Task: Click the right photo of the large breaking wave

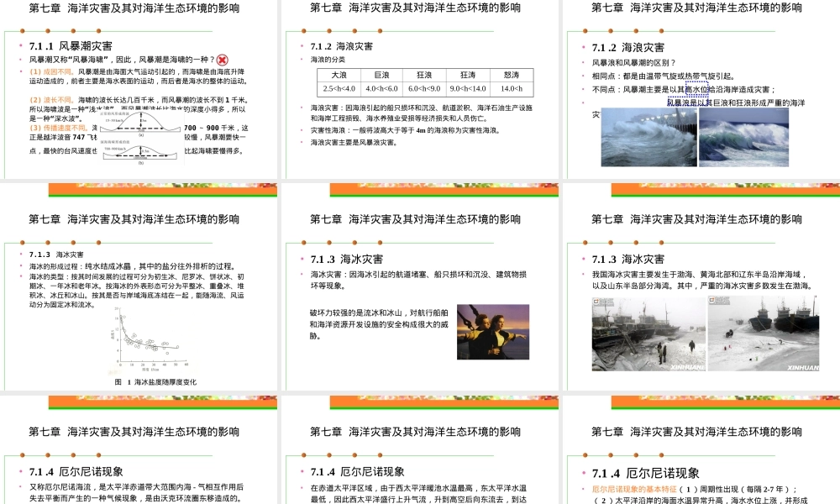Action: click(744, 138)
